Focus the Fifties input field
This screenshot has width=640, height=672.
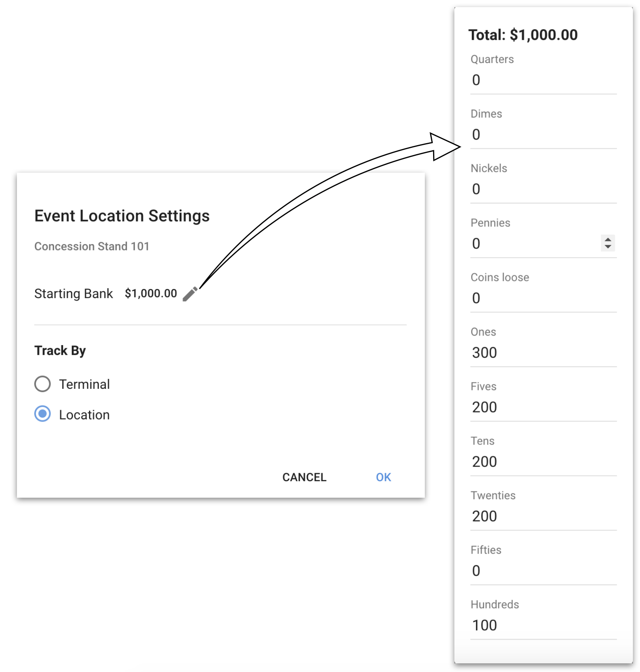tap(543, 571)
